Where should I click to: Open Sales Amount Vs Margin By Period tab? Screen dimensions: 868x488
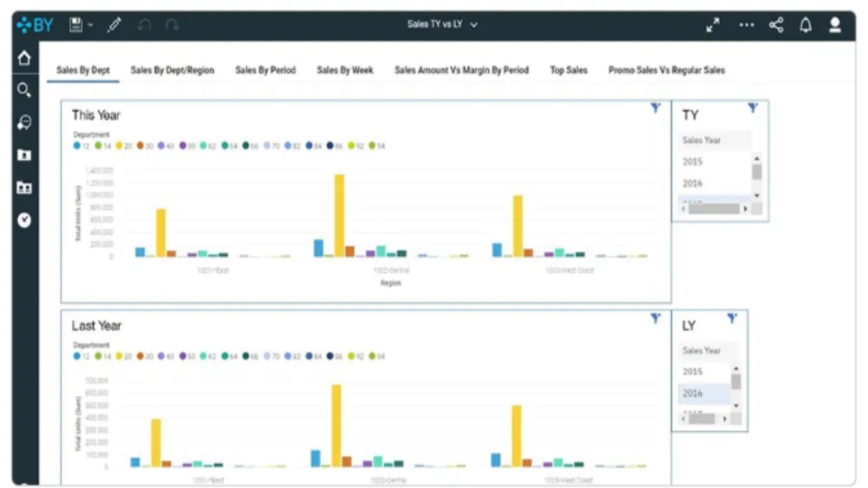(462, 70)
